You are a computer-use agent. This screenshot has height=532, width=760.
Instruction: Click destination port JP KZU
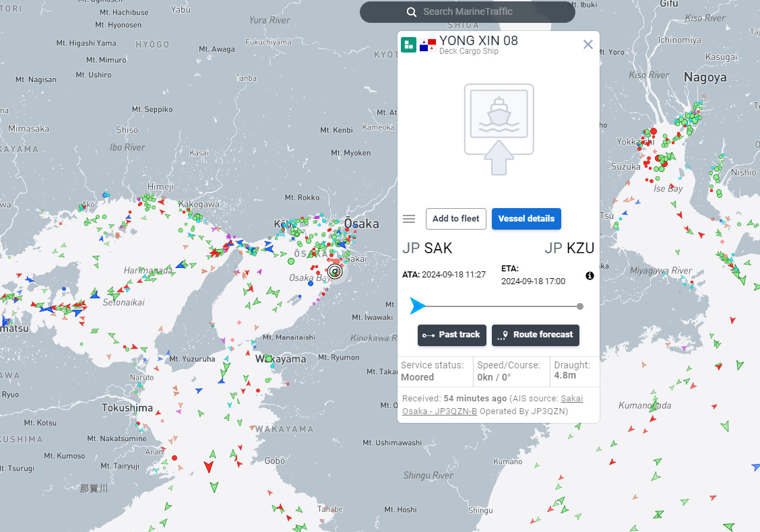569,248
